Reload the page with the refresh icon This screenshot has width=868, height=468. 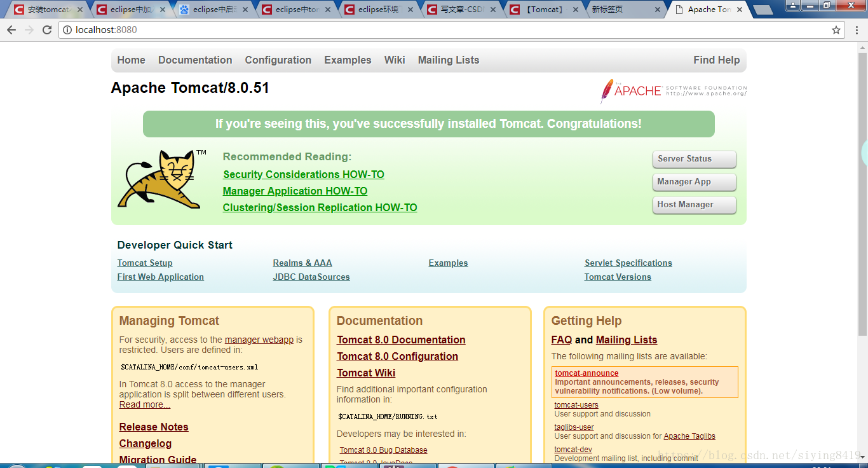point(47,30)
